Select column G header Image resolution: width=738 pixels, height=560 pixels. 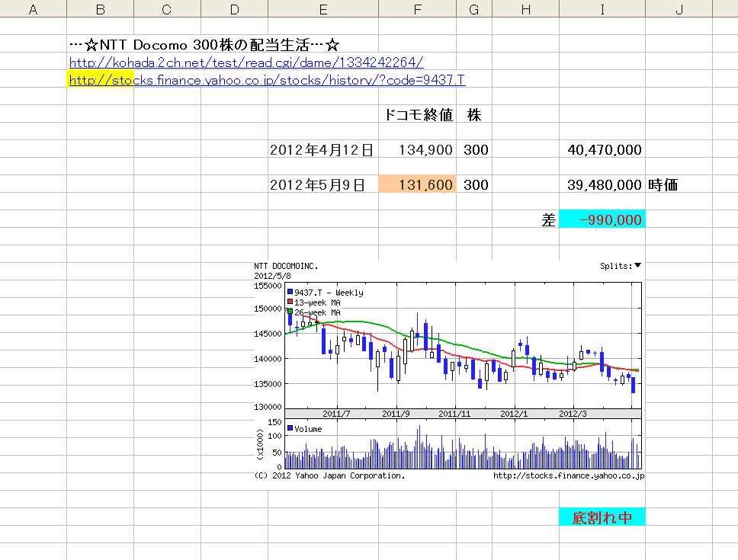(x=474, y=9)
